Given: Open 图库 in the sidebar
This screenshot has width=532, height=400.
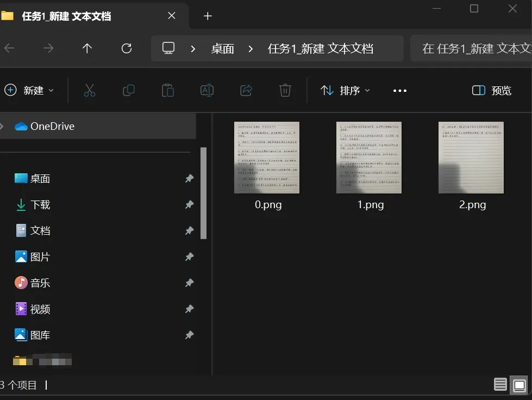Looking at the screenshot, I should click(x=33, y=335).
